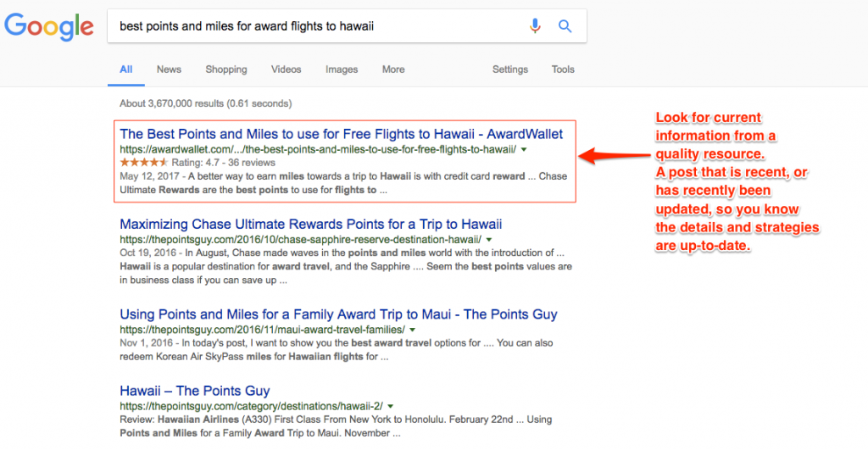The width and height of the screenshot is (868, 450).
Task: Click the Nov 1, 2016 snippet date
Action: point(146,342)
